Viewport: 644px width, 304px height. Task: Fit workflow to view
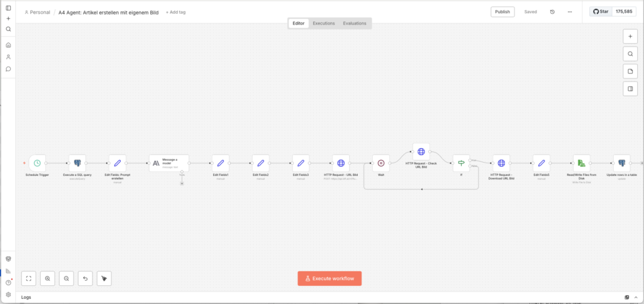coord(28,278)
